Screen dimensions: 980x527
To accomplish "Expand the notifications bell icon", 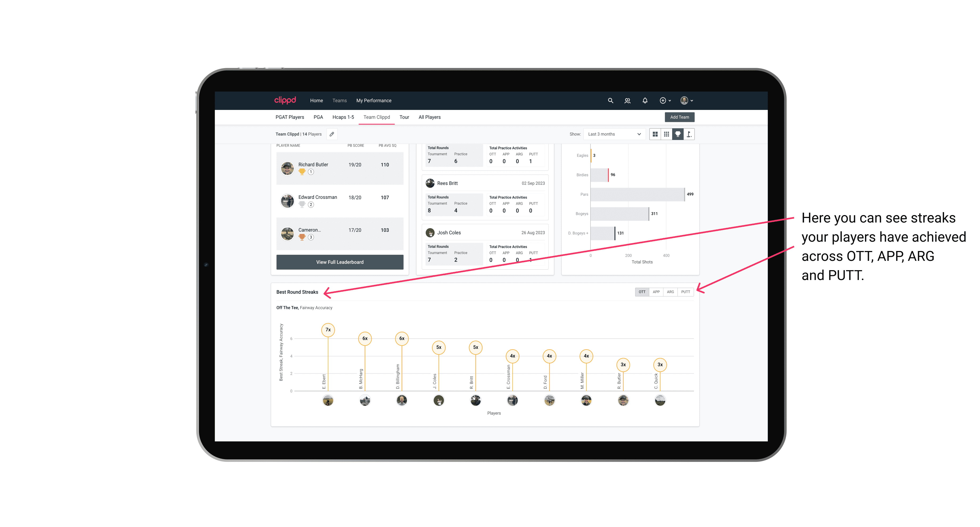I will coord(644,100).
